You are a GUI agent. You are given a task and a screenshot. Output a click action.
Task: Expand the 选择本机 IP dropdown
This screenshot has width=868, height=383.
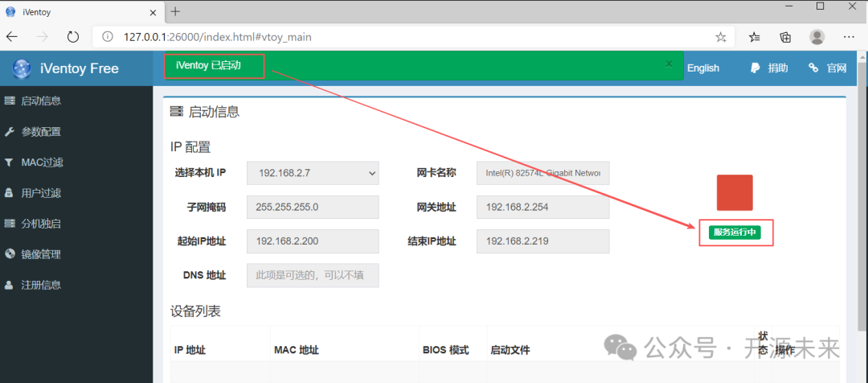pos(313,173)
